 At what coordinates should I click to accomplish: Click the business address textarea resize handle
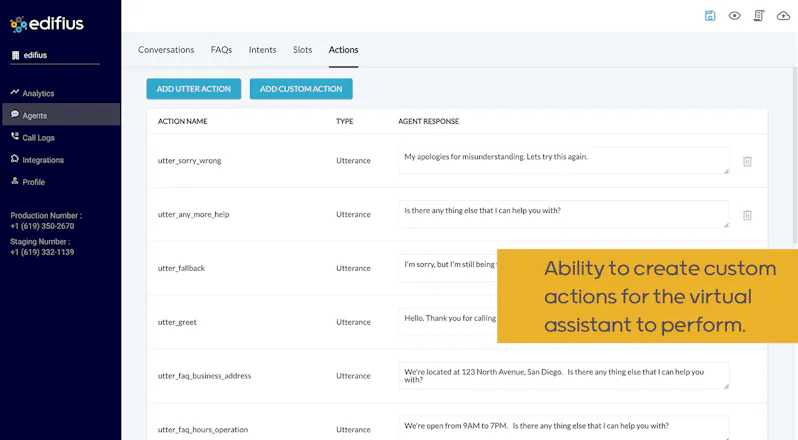[726, 386]
